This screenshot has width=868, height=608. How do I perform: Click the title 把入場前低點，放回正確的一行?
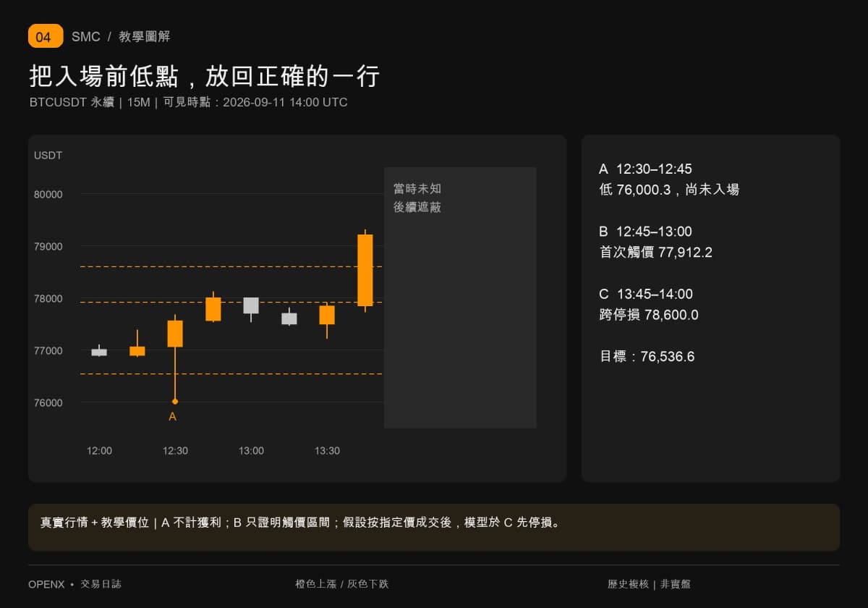pos(205,76)
